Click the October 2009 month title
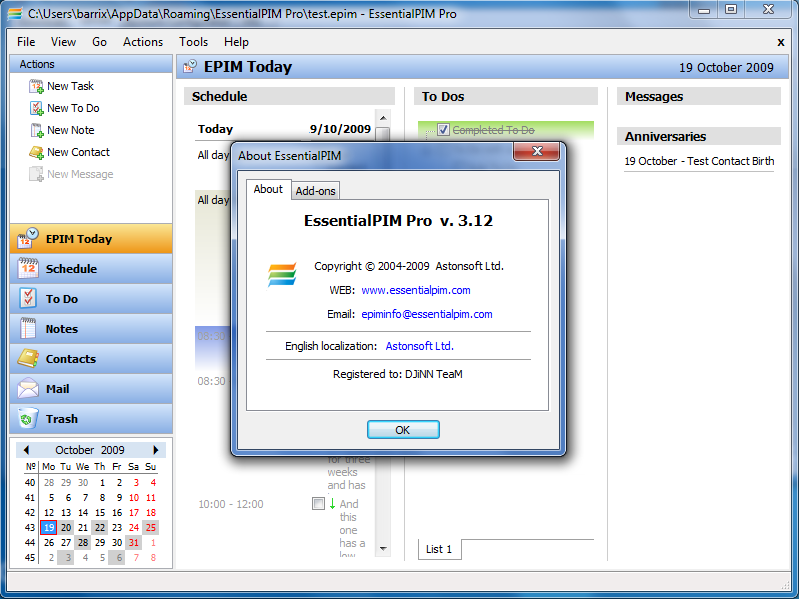This screenshot has width=799, height=599. pyautogui.click(x=90, y=450)
